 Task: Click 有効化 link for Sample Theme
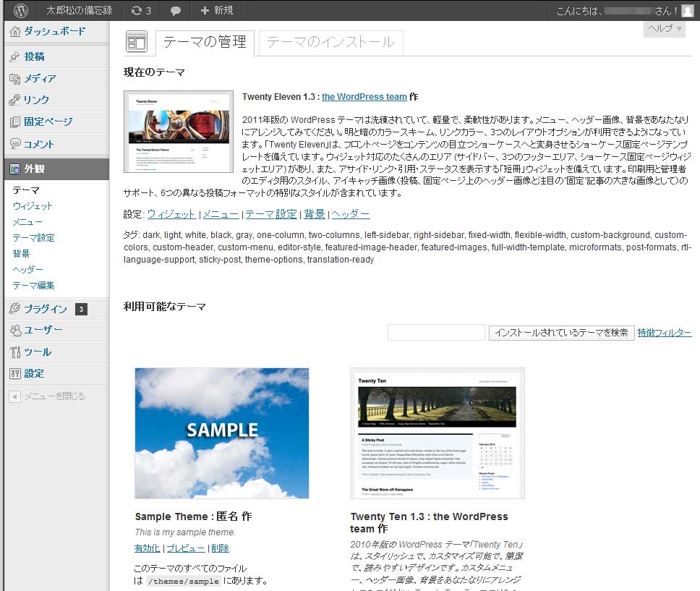(x=148, y=548)
